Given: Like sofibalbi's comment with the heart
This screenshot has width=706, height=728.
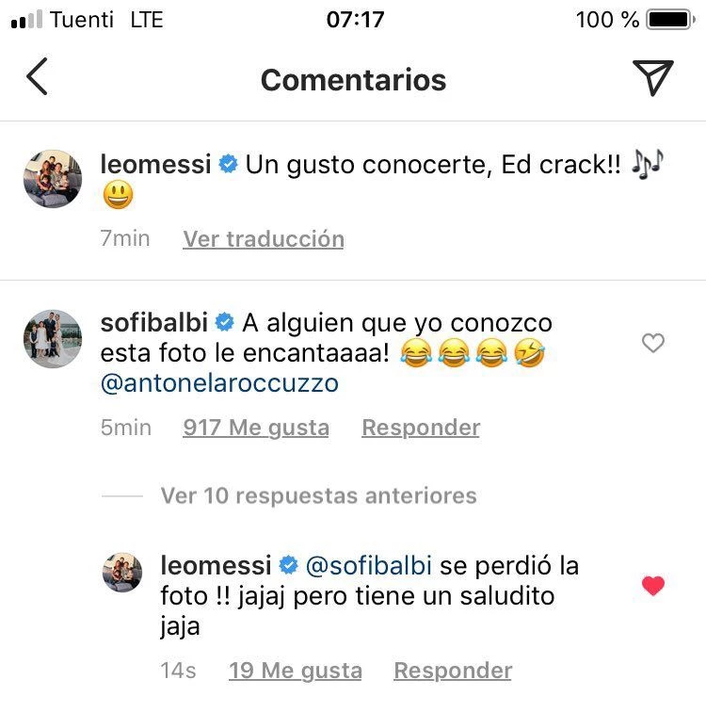Looking at the screenshot, I should tap(652, 344).
